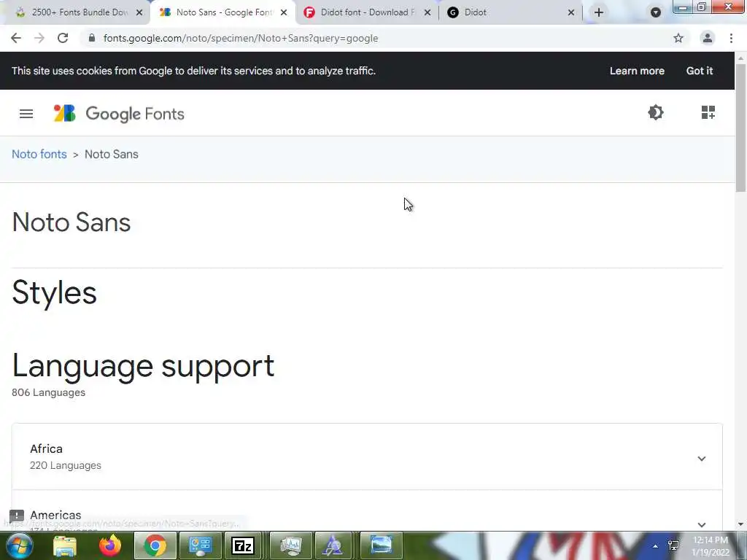Close the Didot tab
This screenshot has width=747, height=560.
[571, 12]
